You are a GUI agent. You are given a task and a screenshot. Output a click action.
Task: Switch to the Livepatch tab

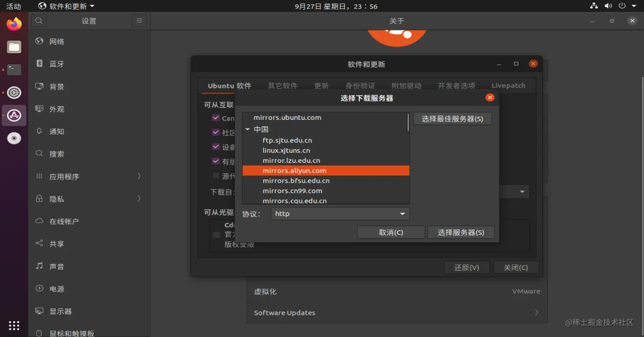[509, 86]
